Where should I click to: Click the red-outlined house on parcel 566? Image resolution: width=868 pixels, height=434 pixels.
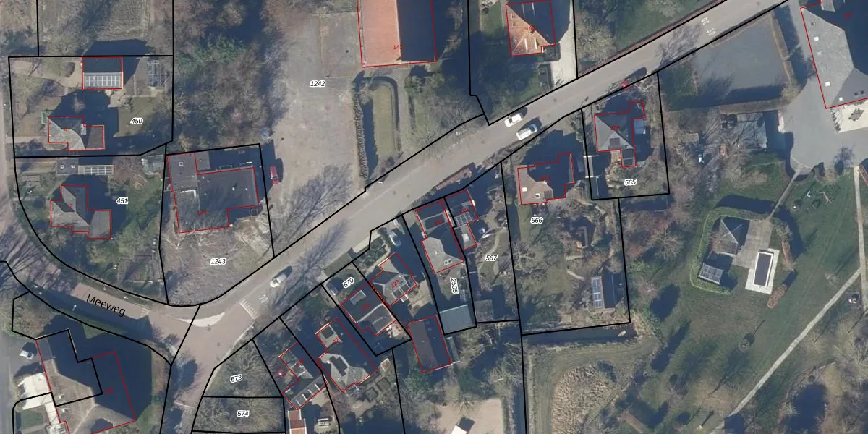click(544, 179)
